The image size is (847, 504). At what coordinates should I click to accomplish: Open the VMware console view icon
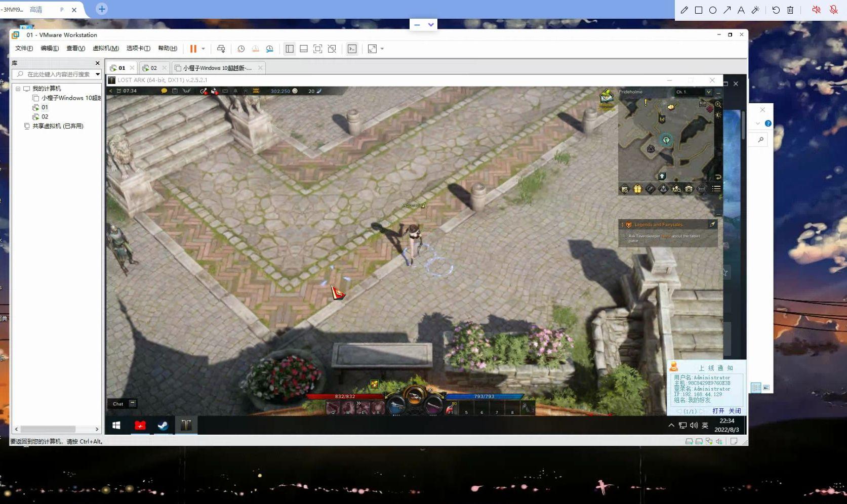click(x=352, y=49)
